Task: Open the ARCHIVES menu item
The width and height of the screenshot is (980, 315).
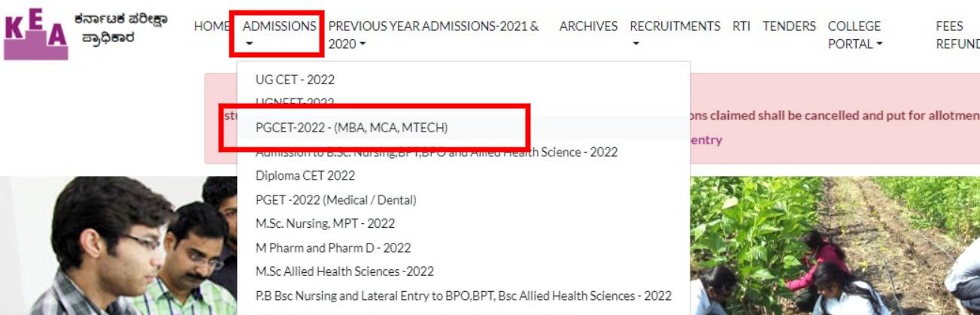Action: 588,26
